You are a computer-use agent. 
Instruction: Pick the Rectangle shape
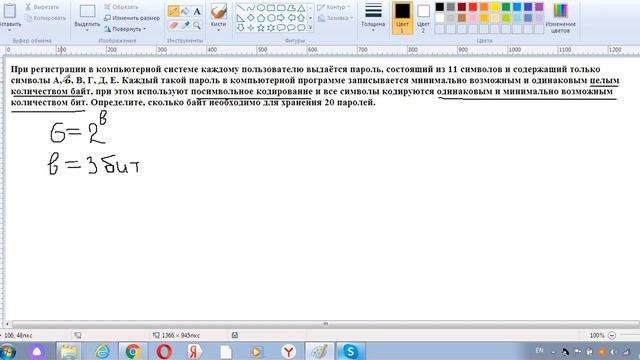(271, 8)
